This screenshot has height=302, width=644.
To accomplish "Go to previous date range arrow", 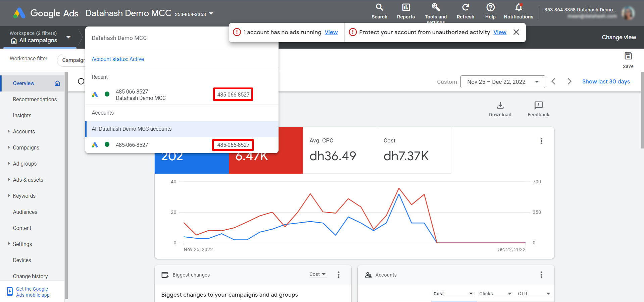I will pos(553,81).
